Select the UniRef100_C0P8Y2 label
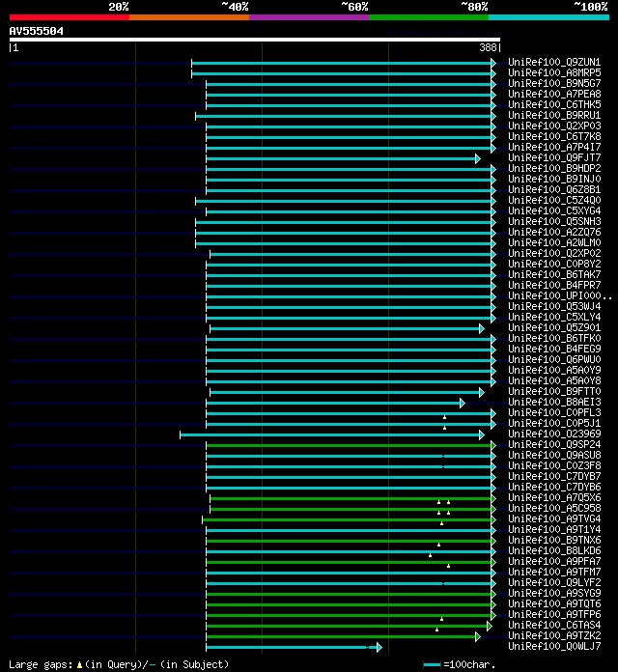 click(554, 264)
